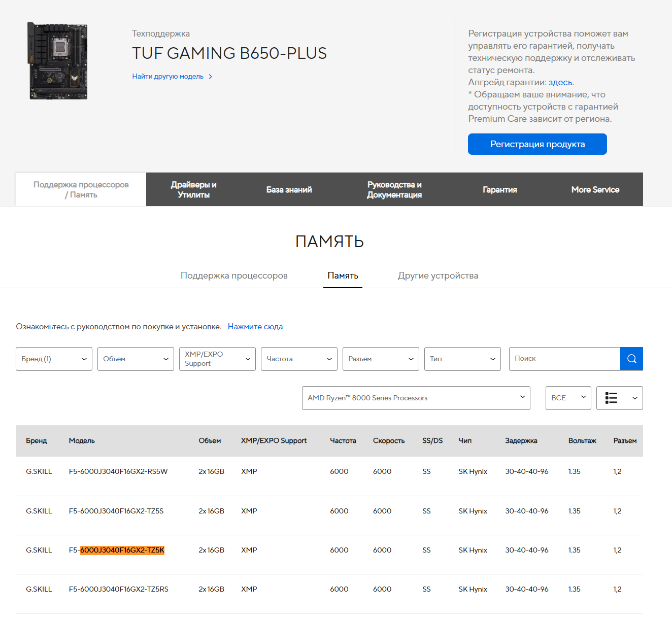The width and height of the screenshot is (672, 619).
Task: Click the Регистрация продукта button
Action: click(537, 144)
